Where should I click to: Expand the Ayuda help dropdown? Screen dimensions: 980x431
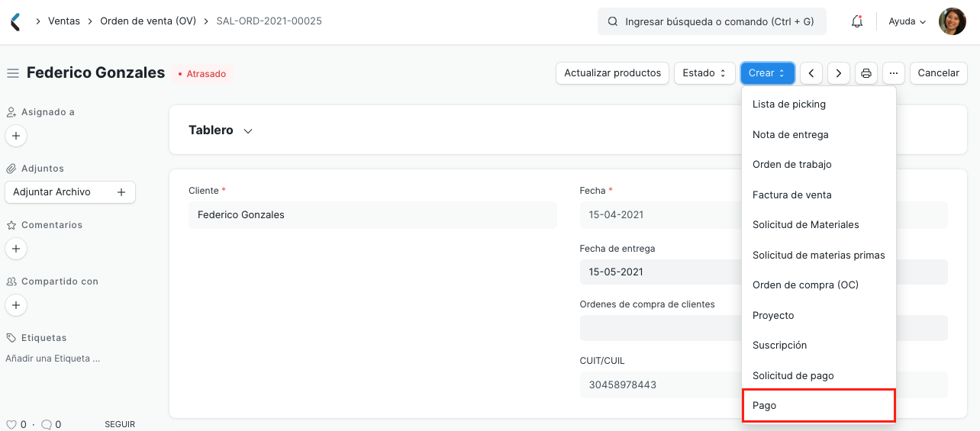(907, 21)
